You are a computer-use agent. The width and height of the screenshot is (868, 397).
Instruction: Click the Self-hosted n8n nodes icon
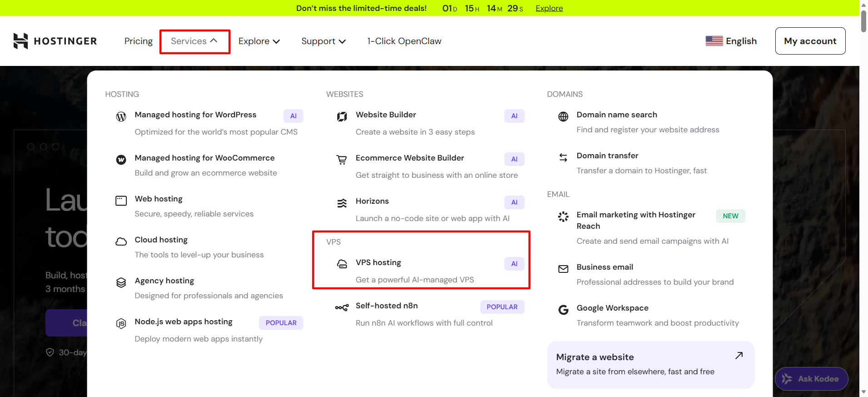pyautogui.click(x=342, y=307)
